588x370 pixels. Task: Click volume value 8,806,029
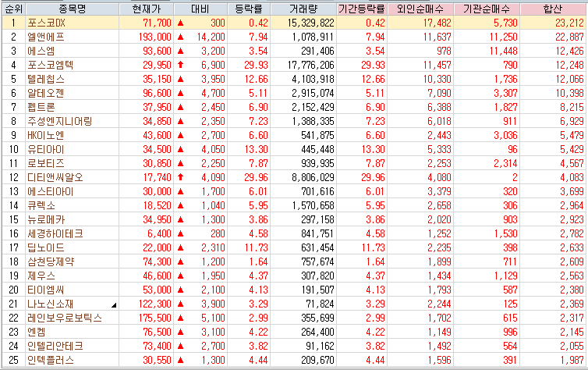tap(313, 177)
